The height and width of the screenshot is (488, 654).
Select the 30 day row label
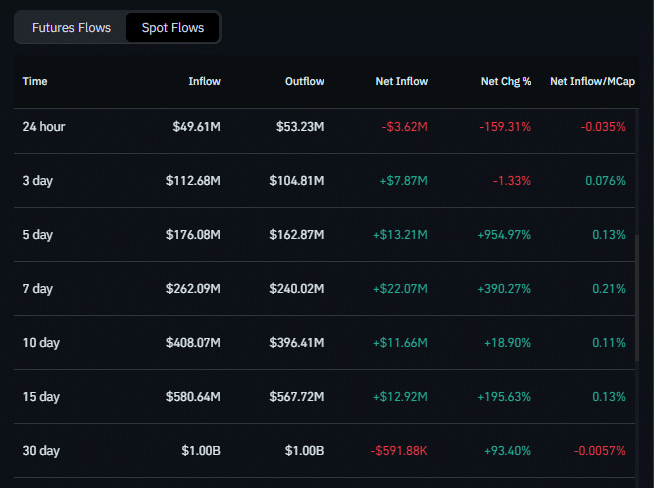coord(41,451)
